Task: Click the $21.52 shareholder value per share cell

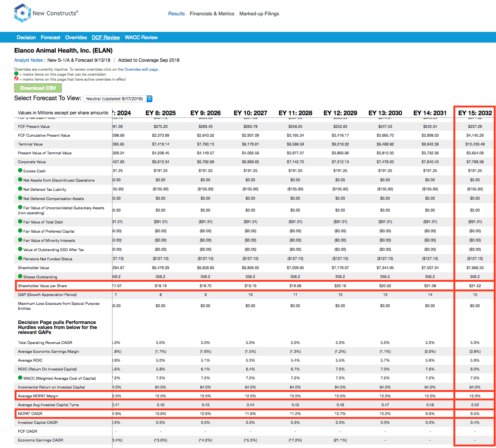Action: click(475, 286)
